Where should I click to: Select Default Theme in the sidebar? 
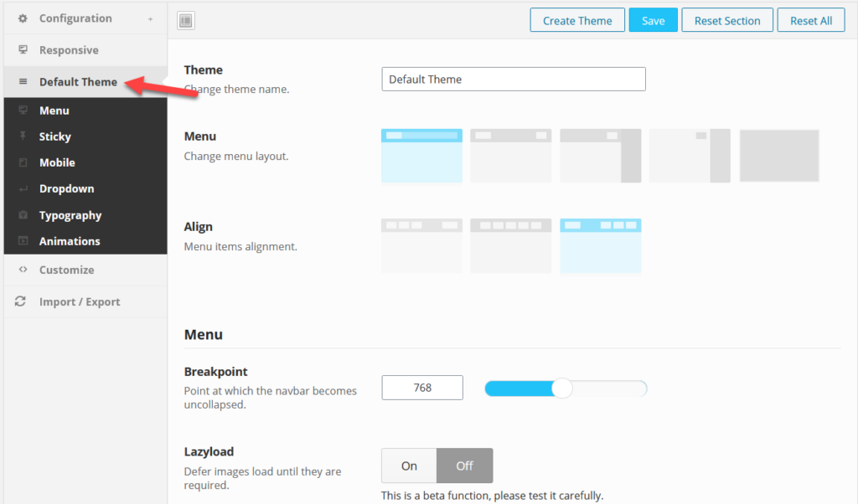[85, 82]
